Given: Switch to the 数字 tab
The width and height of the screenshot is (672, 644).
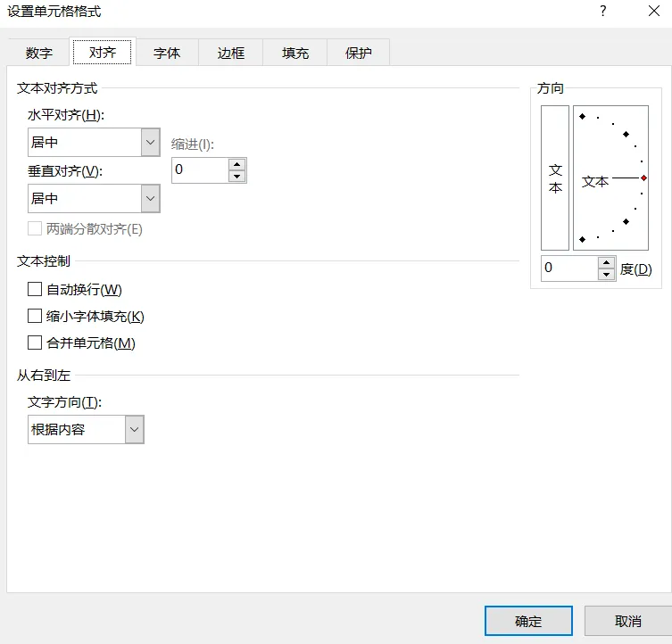Looking at the screenshot, I should point(39,53).
